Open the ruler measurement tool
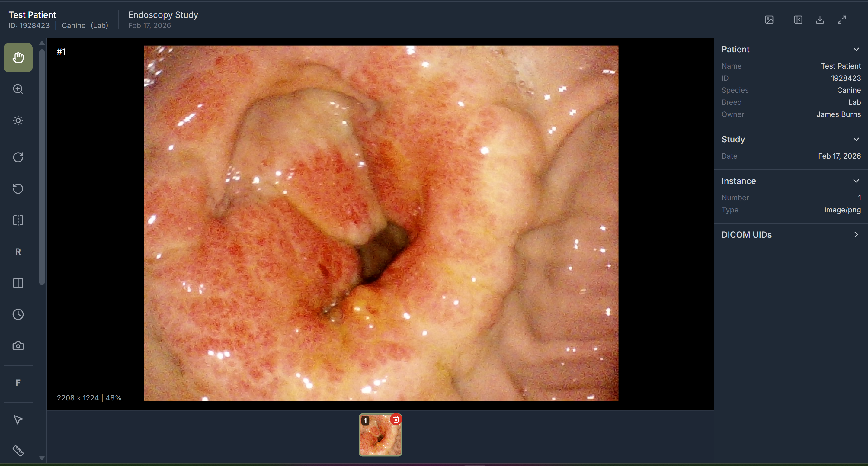This screenshot has width=868, height=466. pyautogui.click(x=18, y=451)
